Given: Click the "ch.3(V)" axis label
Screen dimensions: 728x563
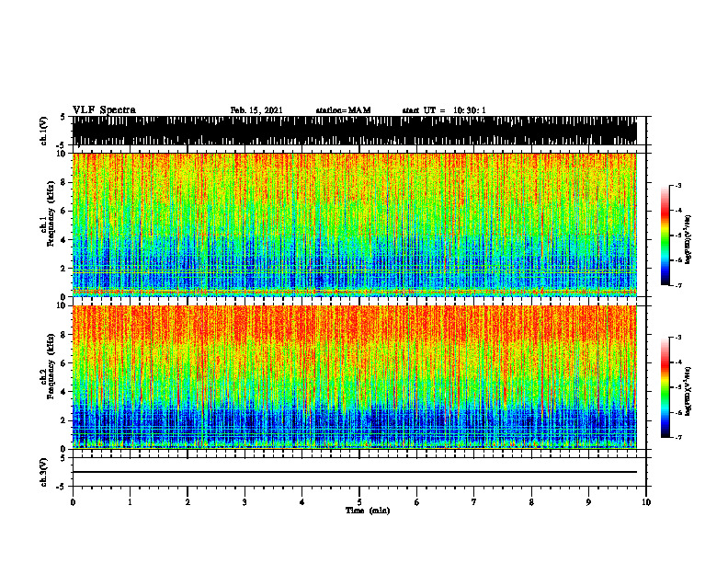Looking at the screenshot, I should click(43, 472).
